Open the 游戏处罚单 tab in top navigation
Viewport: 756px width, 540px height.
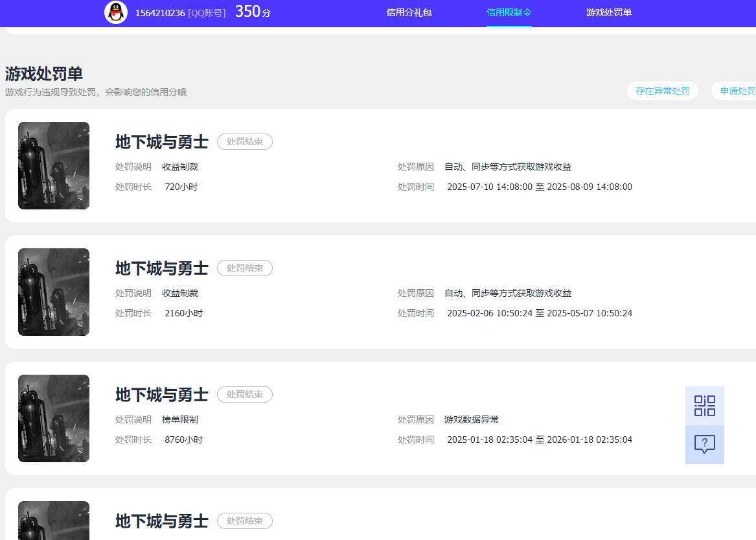(609, 12)
